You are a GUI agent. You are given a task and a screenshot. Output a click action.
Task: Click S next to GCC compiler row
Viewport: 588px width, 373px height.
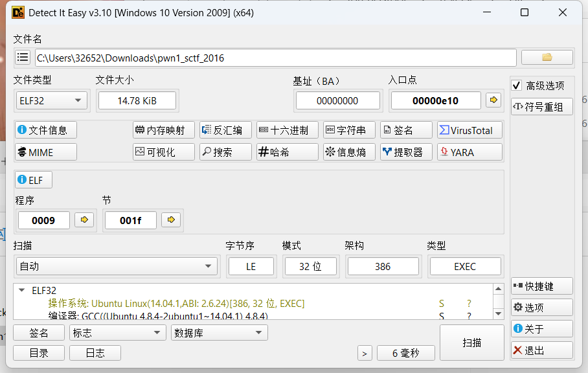coord(442,315)
